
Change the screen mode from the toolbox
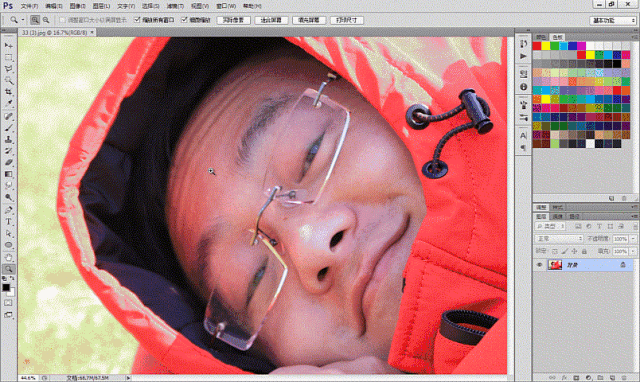click(8, 315)
